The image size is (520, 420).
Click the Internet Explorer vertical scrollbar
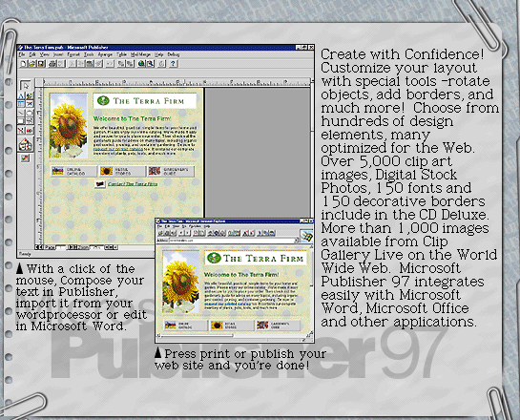[x=311, y=288]
